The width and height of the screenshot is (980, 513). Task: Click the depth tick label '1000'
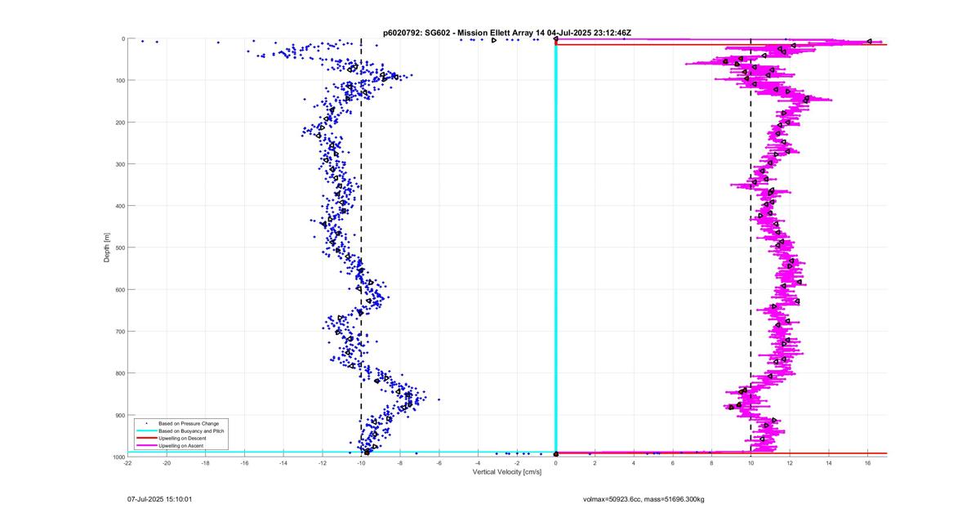[x=118, y=457]
